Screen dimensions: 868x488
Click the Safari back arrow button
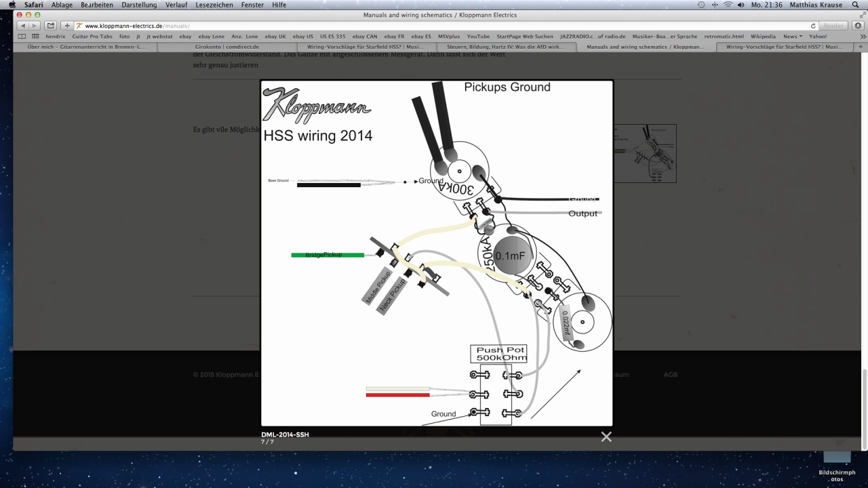[22, 26]
